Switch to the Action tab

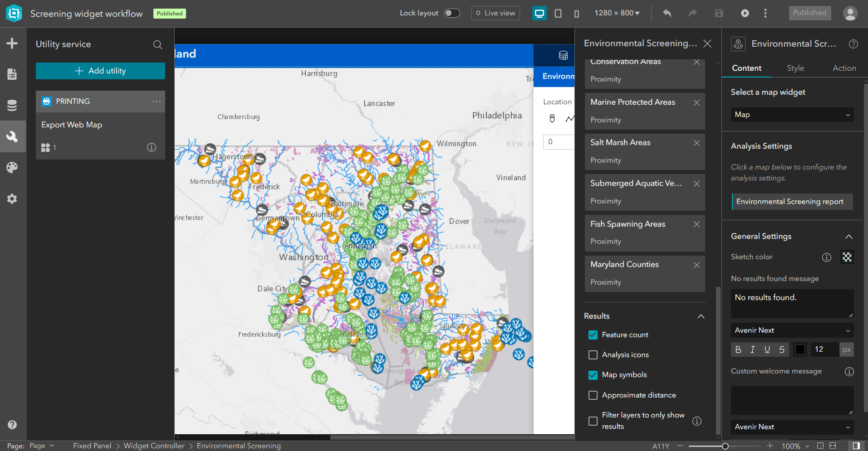click(844, 68)
